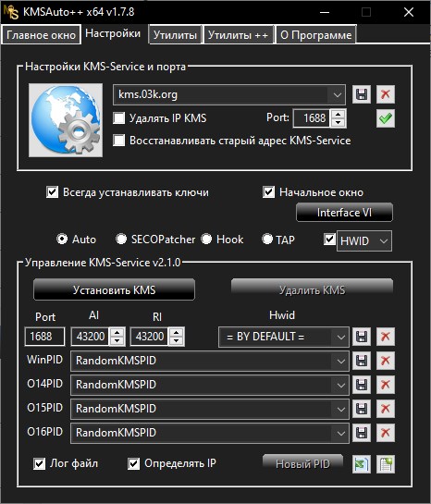
Task: Increase the RI 43200 value
Action: [176, 332]
